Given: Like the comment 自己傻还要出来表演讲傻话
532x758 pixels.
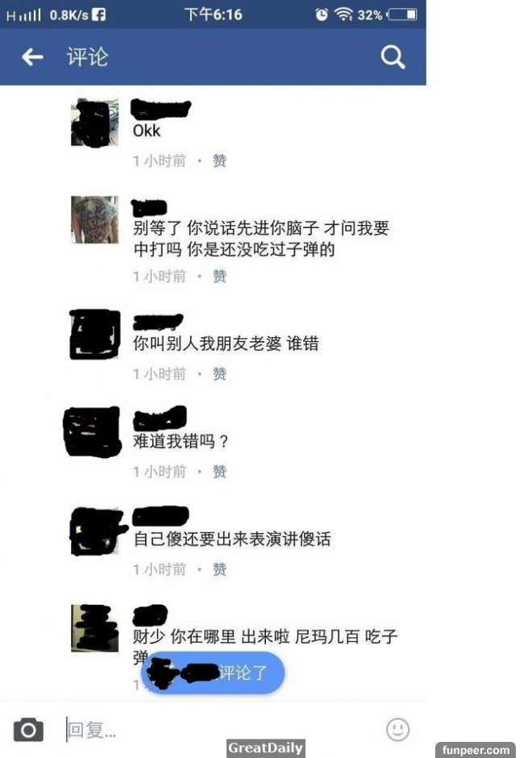Looking at the screenshot, I should click(x=219, y=569).
